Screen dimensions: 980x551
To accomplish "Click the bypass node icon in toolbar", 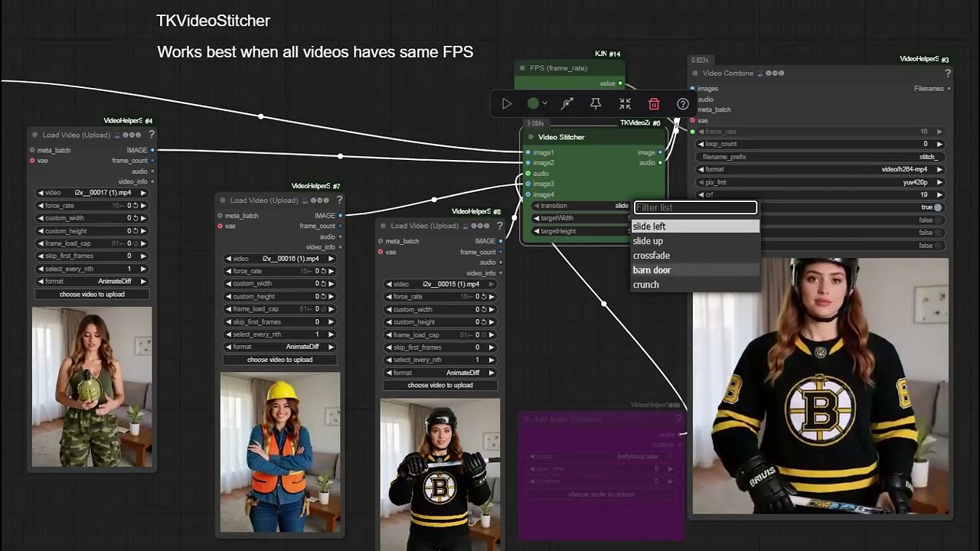I will pyautogui.click(x=567, y=104).
